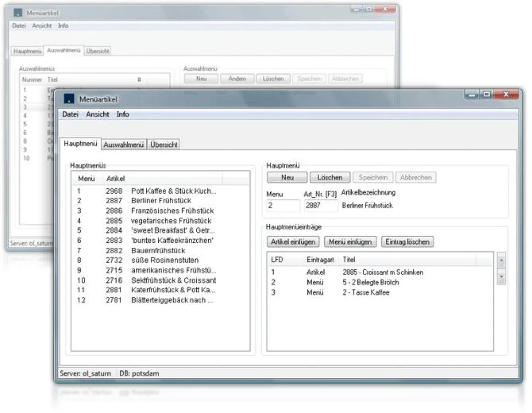Click the Eintragart column header
The width and height of the screenshot is (532, 413).
(319, 260)
